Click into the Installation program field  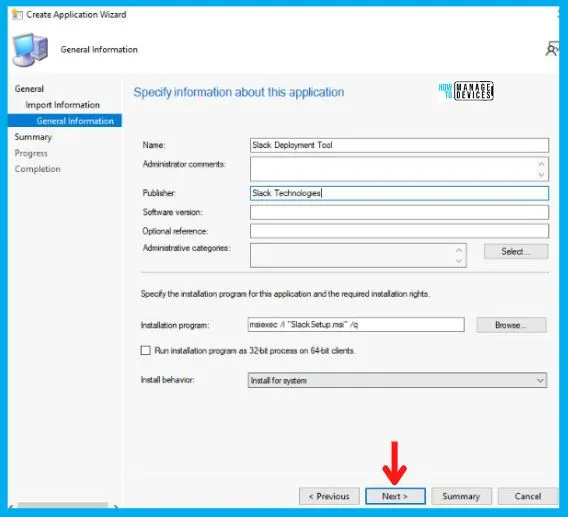(356, 325)
